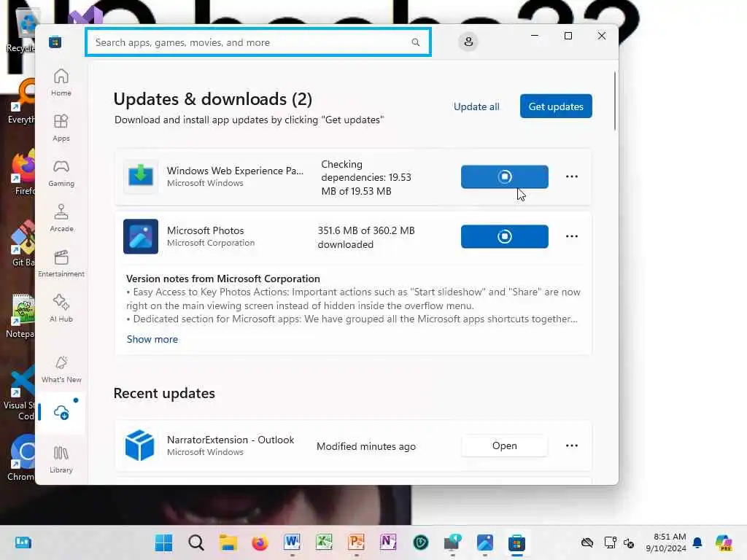Open more options for Microsoft Photos

click(572, 236)
